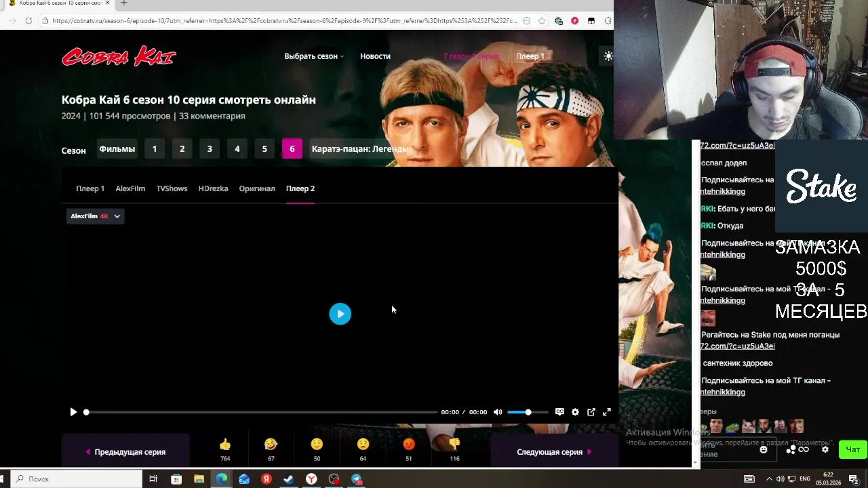Image resolution: width=868 pixels, height=488 pixels.
Task: Switch to the TVShows tab
Action: (x=172, y=188)
